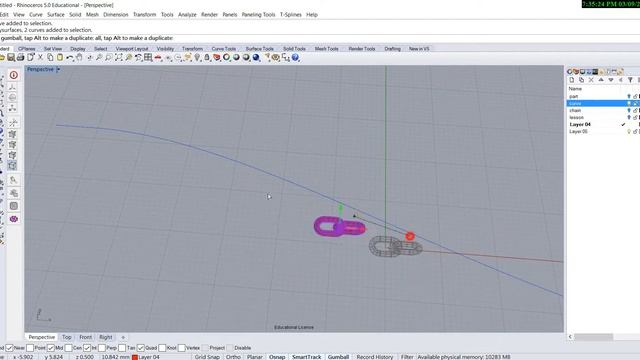Click the light bulb Hide objects icon
The width and height of the screenshot is (640, 360).
pyautogui.click(x=197, y=58)
